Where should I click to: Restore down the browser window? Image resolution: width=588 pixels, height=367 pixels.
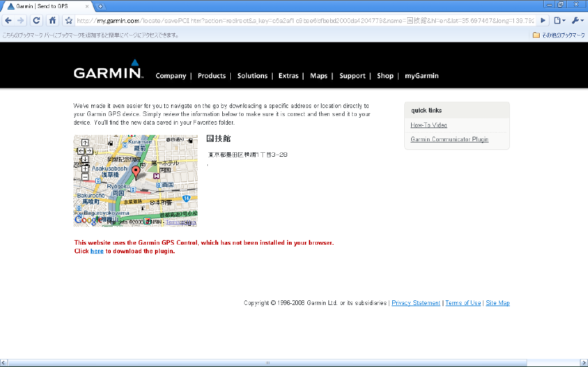[560, 5]
